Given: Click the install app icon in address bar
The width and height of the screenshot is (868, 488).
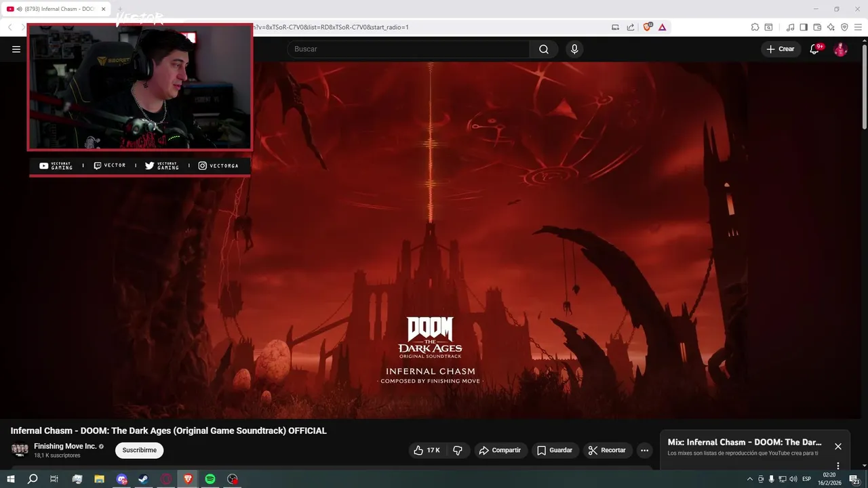Looking at the screenshot, I should point(616,27).
